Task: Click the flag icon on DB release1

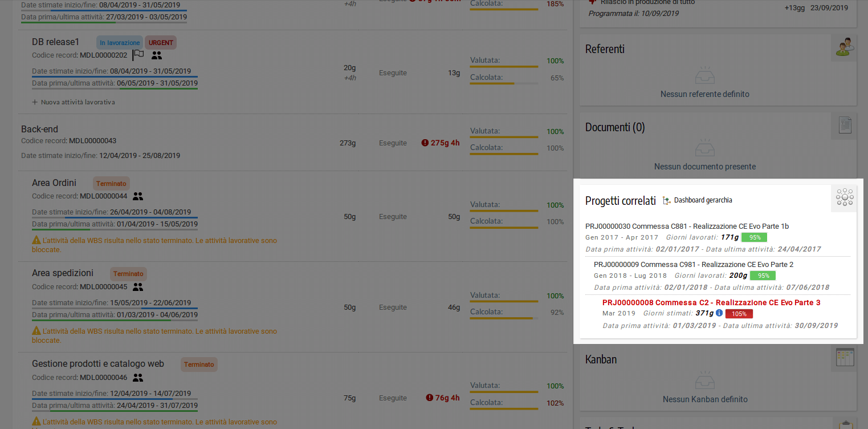Action: [138, 55]
